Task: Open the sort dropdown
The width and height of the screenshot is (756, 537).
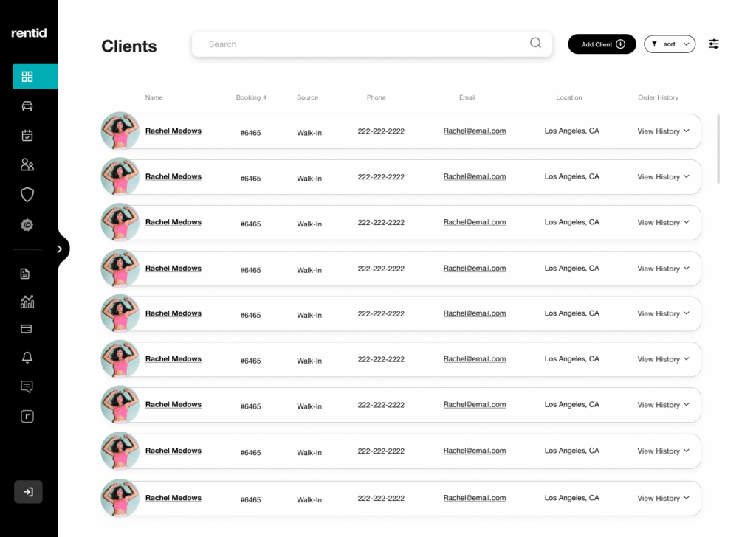Action: 670,44
